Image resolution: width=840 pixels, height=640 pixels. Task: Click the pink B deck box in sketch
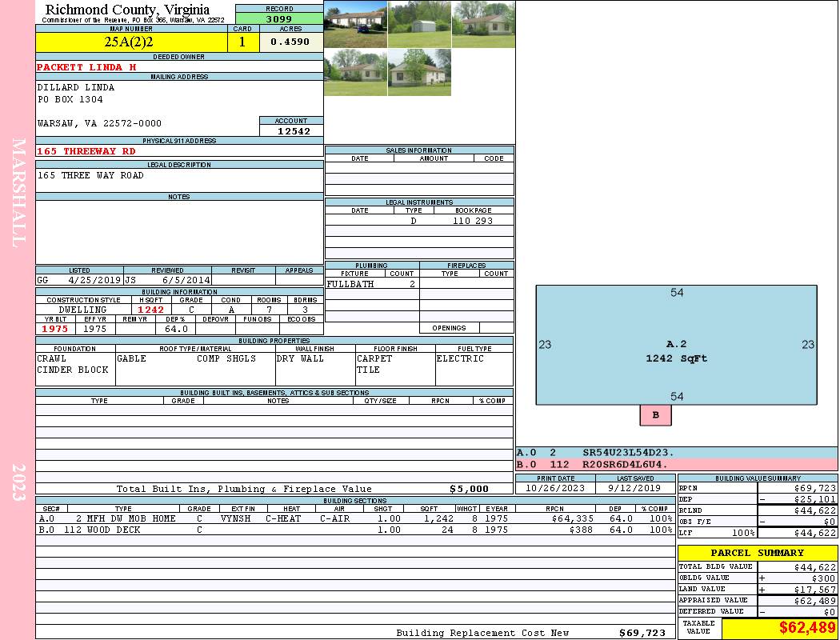pos(655,415)
